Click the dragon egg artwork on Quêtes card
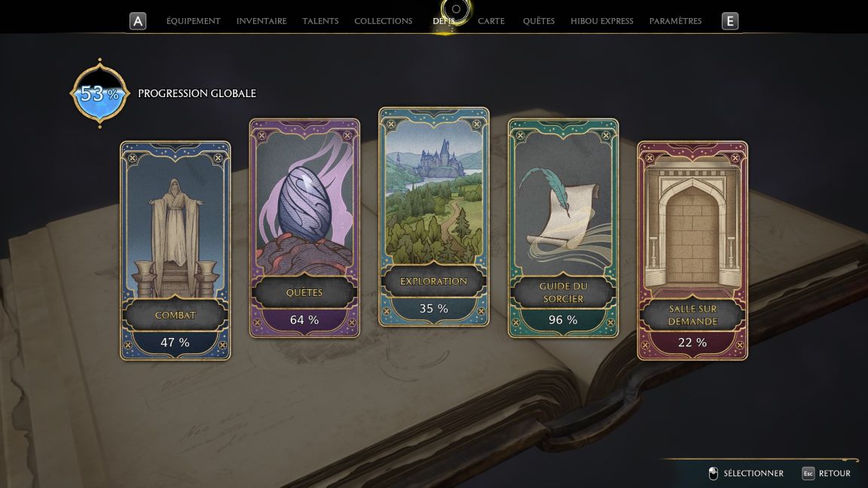 pyautogui.click(x=304, y=205)
